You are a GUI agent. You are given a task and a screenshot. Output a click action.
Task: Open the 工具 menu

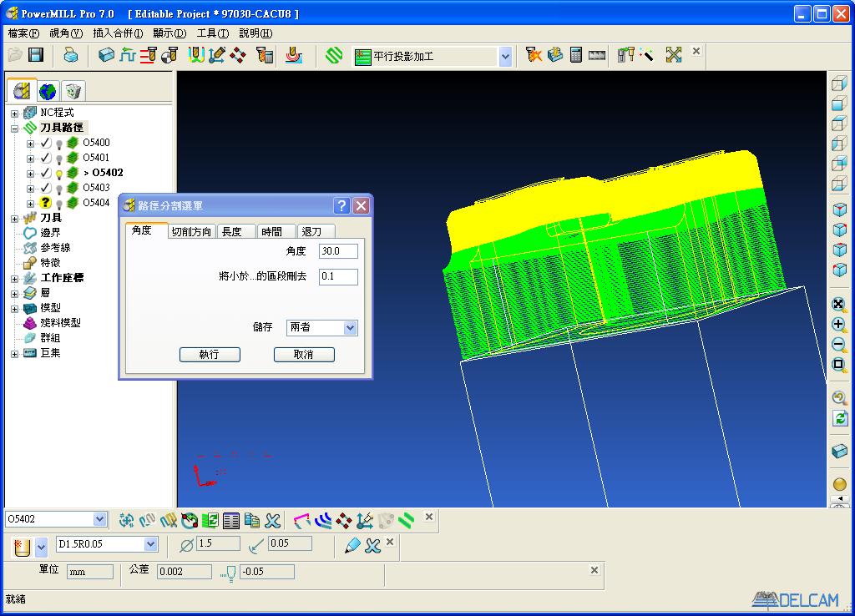213,33
